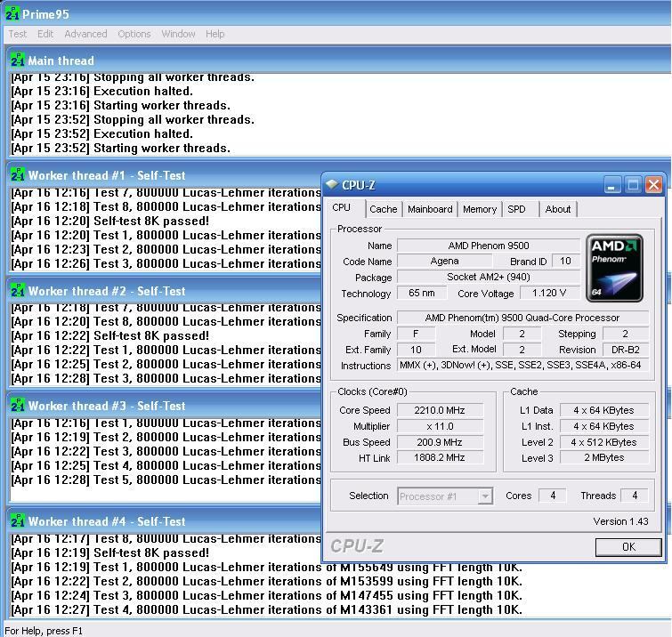
Task: Click the Code Name value Agena
Action: tap(444, 261)
